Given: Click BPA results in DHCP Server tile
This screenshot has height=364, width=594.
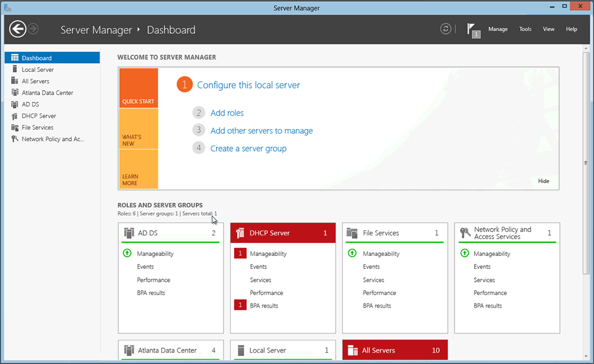Looking at the screenshot, I should [x=264, y=306].
